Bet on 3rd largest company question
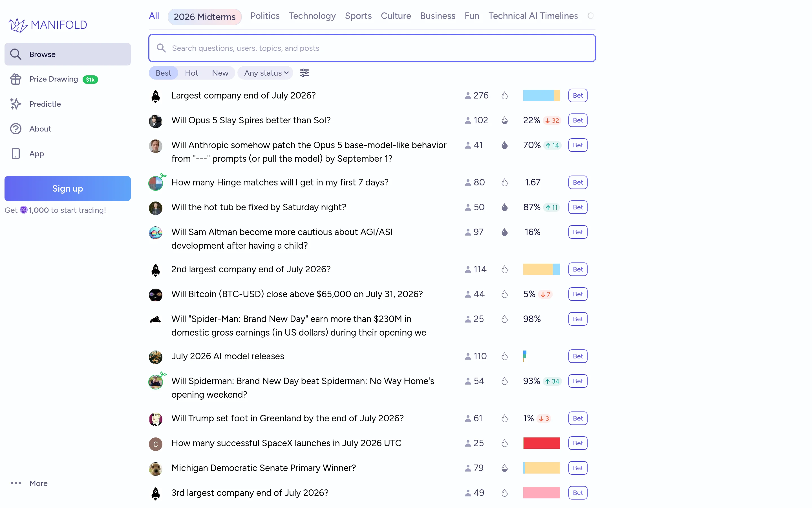 [x=577, y=493]
